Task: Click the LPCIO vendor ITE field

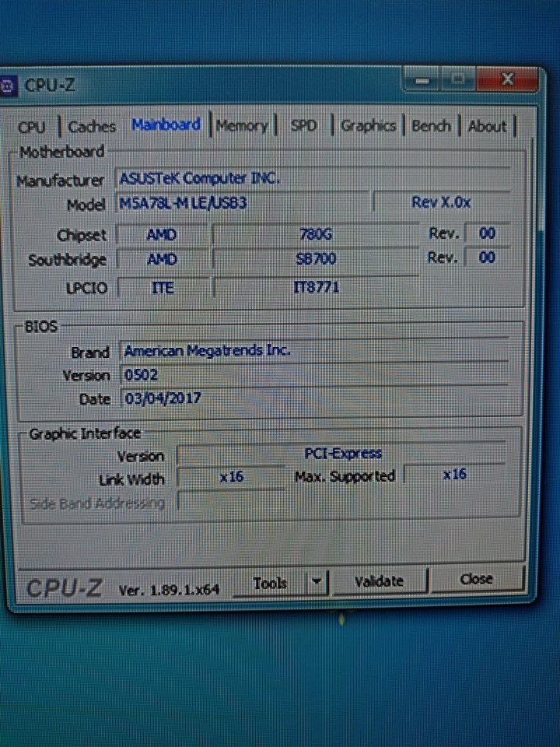Action: [163, 288]
